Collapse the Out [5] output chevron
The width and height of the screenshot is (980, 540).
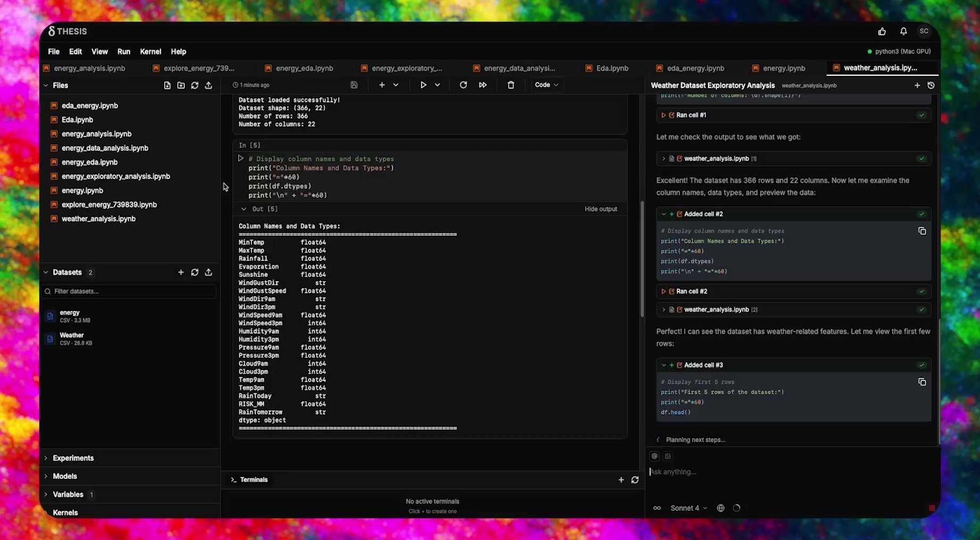pos(243,209)
